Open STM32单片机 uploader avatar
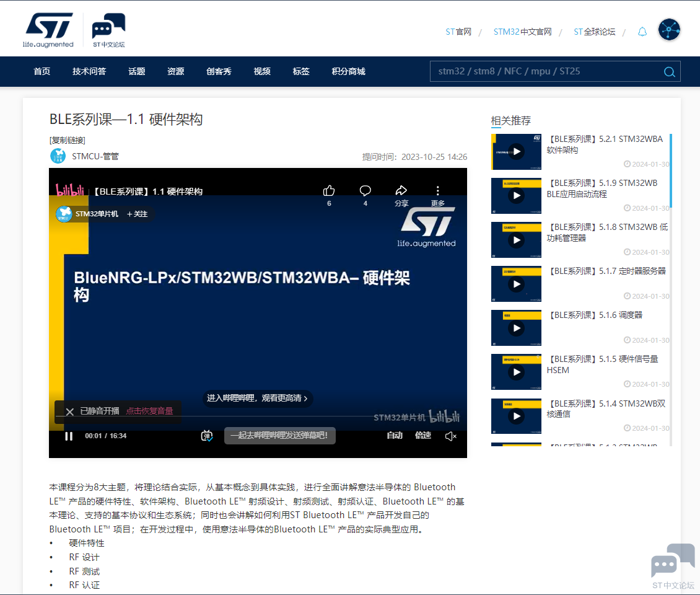700x595 pixels. pos(64,214)
